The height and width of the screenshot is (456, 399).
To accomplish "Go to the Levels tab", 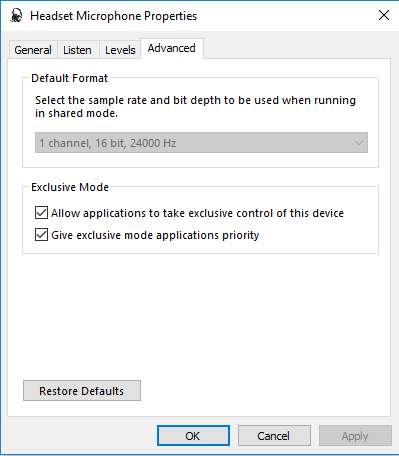I will [x=120, y=50].
